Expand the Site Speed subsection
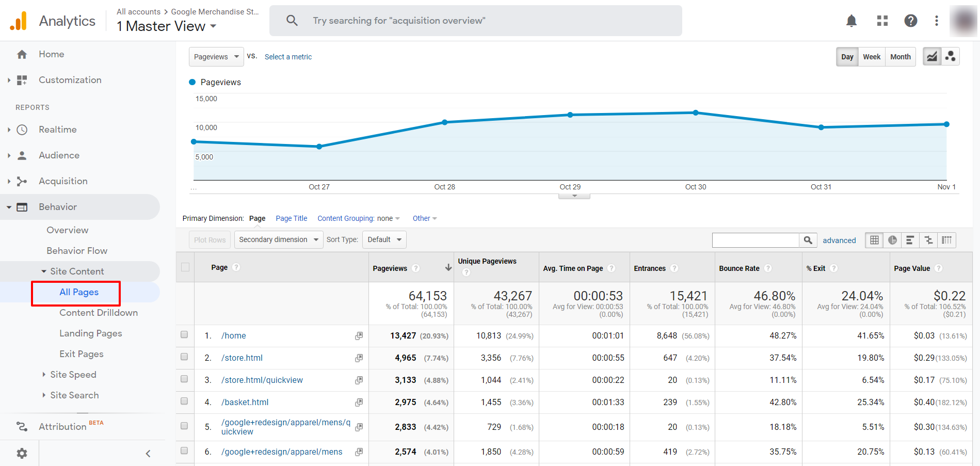The image size is (980, 466). (44, 375)
